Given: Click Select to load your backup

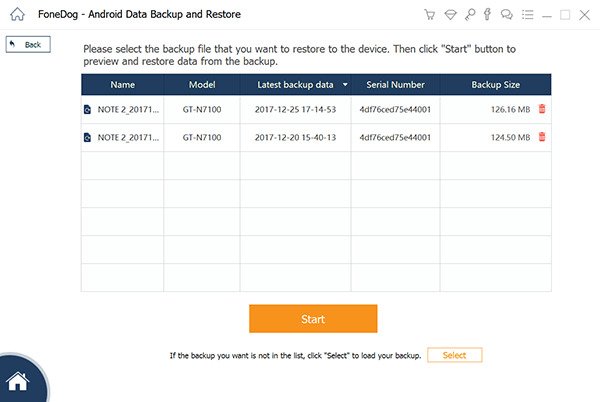Looking at the screenshot, I should 454,355.
